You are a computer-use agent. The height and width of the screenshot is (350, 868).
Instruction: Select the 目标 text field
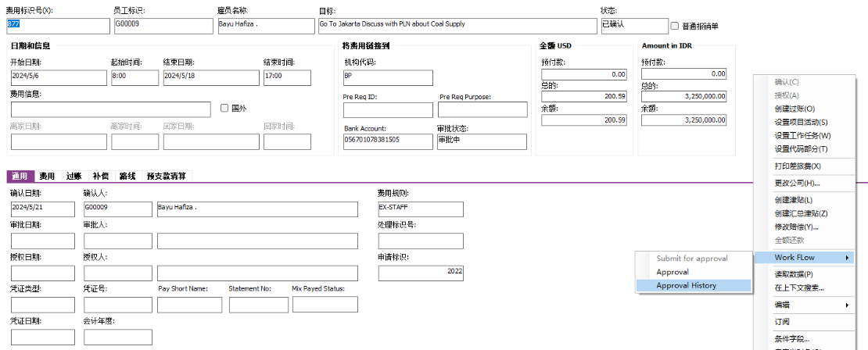click(x=457, y=26)
